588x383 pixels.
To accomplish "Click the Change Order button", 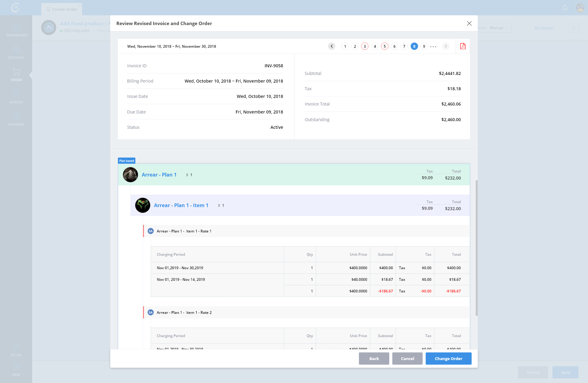I will (x=448, y=359).
